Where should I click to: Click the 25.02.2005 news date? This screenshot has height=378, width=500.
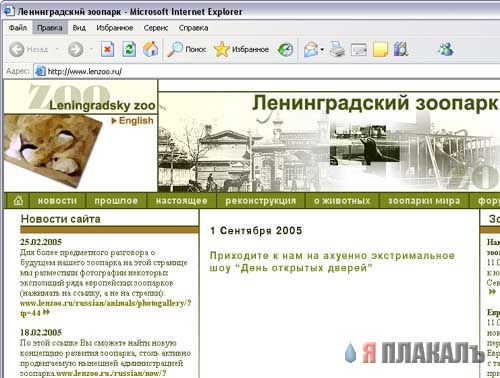pos(41,242)
